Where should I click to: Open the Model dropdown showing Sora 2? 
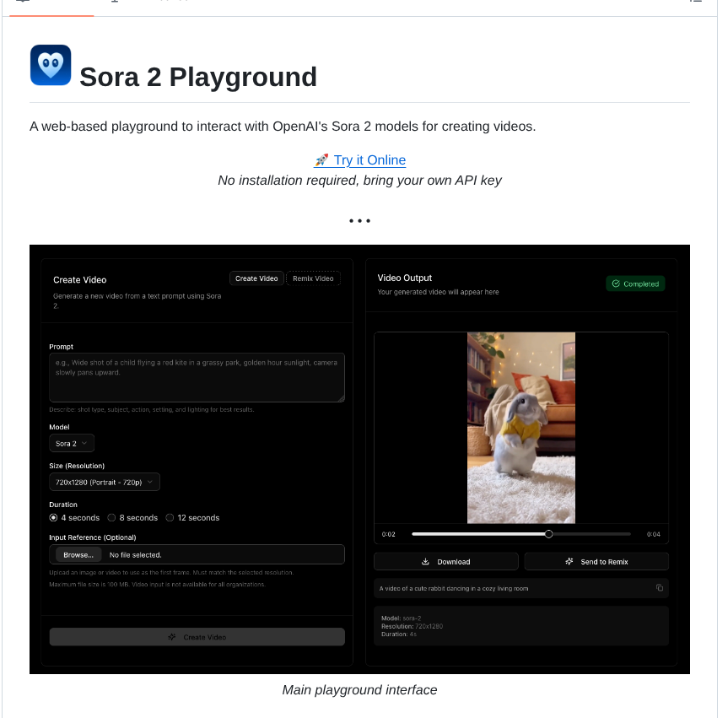71,442
